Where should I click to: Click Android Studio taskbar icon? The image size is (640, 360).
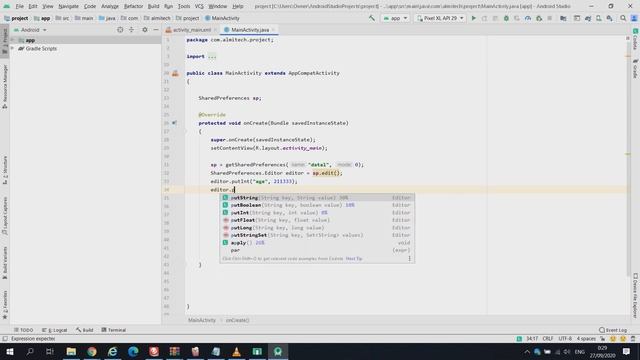(x=278, y=351)
